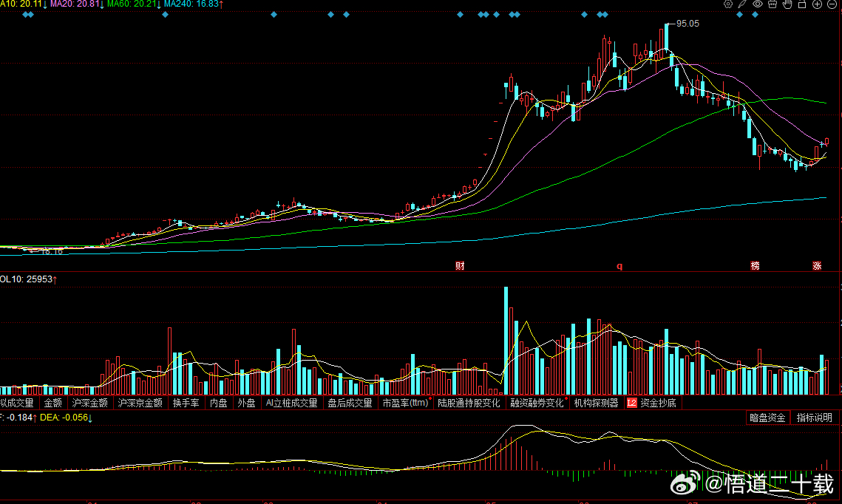Open 融资融券变化 indicator tab
The width and height of the screenshot is (842, 504).
537,403
